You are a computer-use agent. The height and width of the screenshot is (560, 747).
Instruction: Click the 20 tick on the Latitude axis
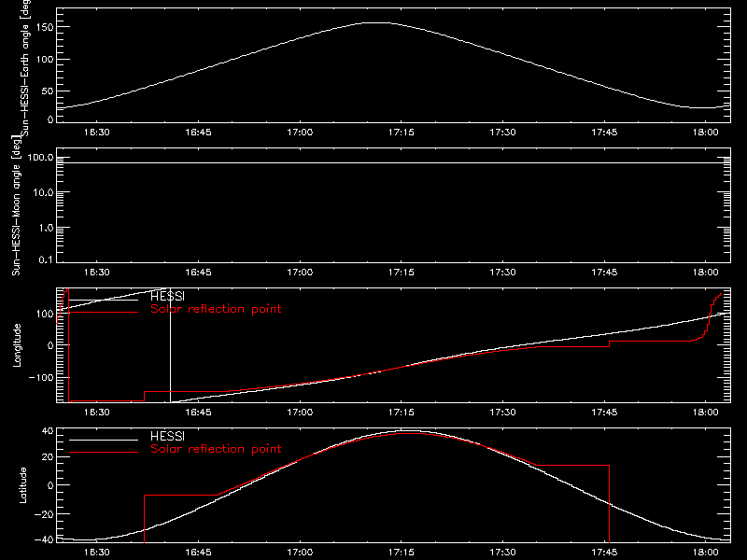click(x=48, y=457)
